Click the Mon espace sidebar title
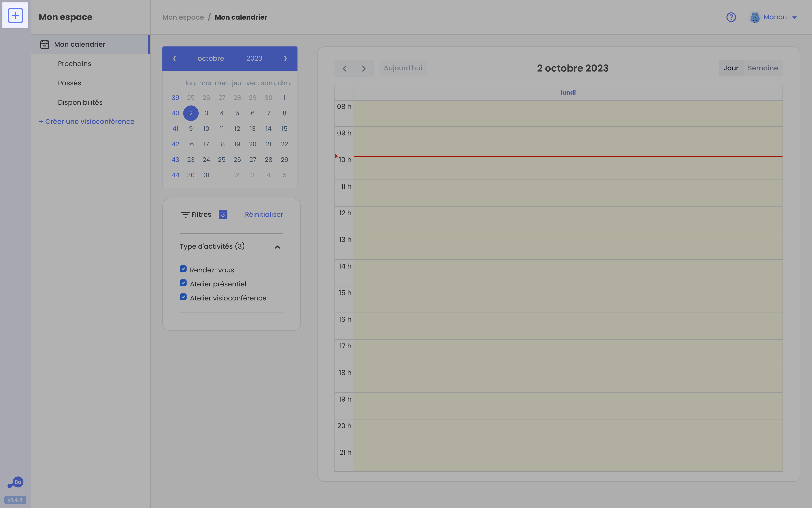Screen dimensions: 812x508 tap(65, 17)
